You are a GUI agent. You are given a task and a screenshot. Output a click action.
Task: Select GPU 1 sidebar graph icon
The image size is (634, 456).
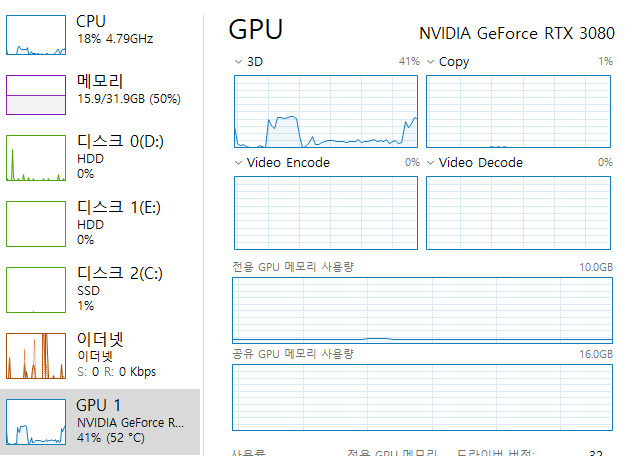(36, 420)
